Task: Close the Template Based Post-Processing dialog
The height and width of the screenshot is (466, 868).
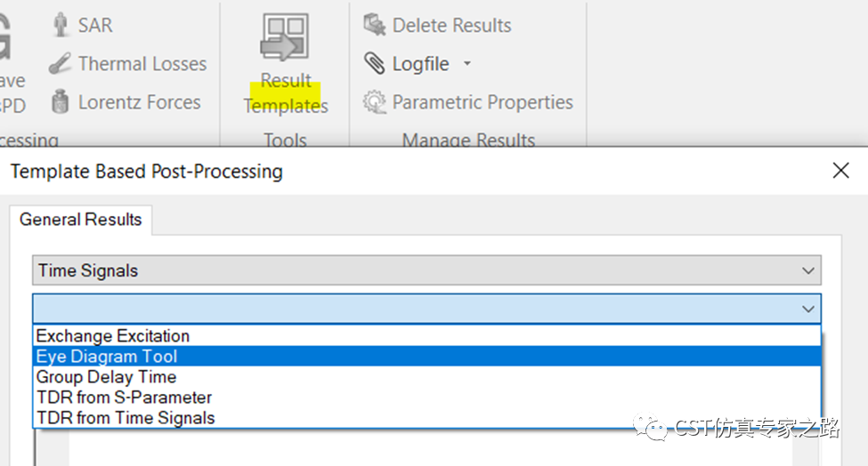Action: [x=841, y=171]
